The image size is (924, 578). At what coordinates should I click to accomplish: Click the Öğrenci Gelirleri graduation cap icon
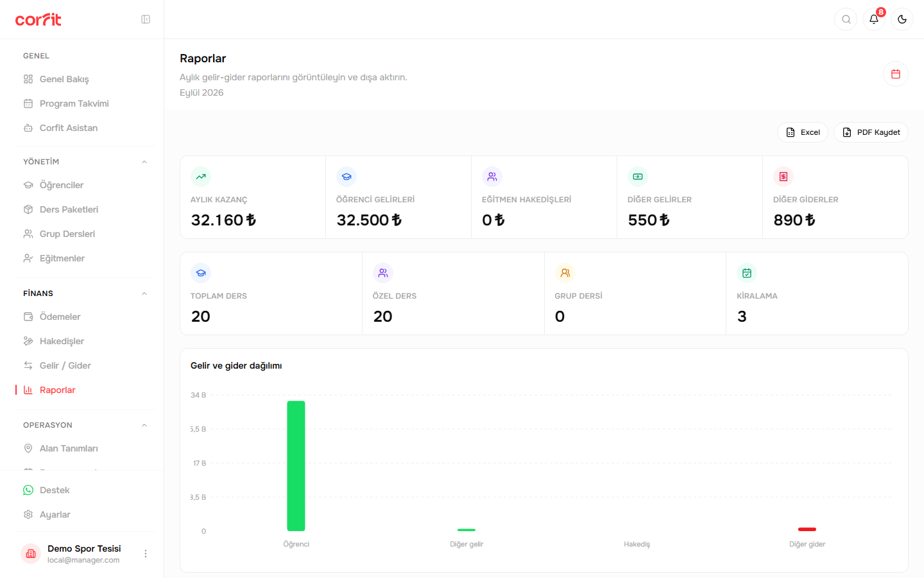(x=346, y=177)
